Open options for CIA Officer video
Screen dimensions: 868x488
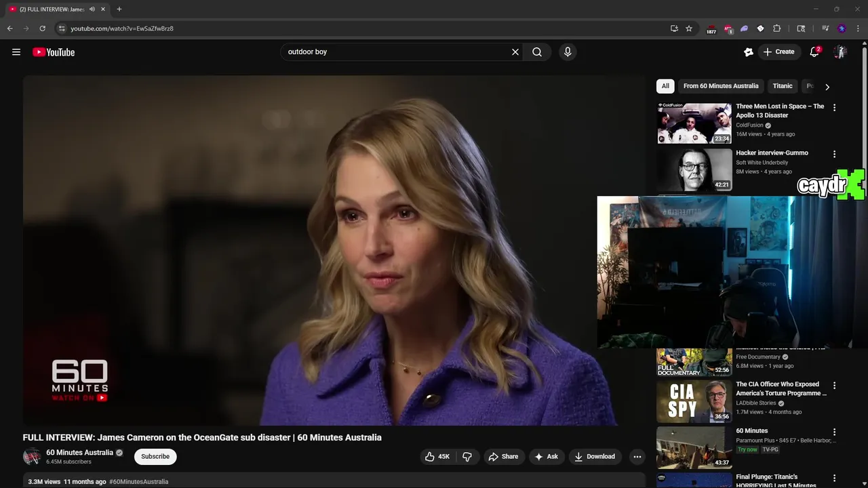tap(834, 386)
